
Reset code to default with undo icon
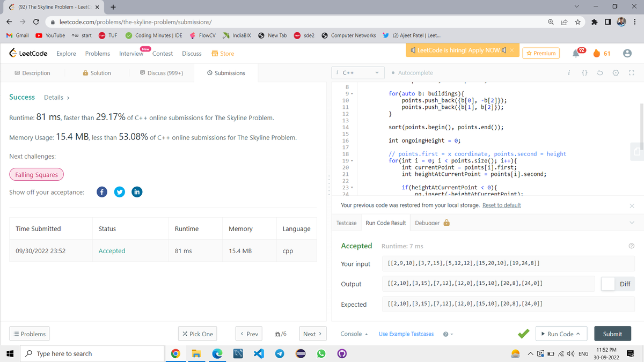601,73
